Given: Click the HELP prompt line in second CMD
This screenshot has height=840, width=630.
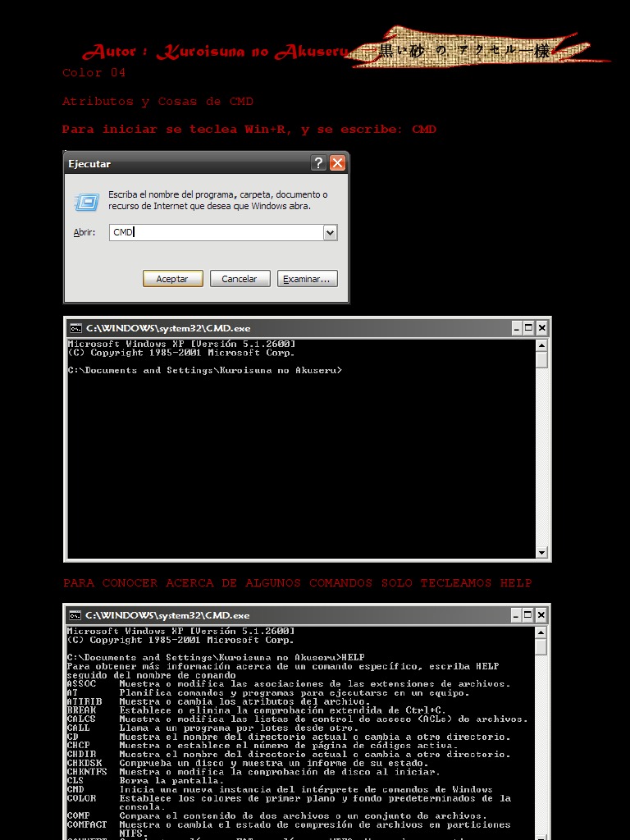Looking at the screenshot, I should (x=216, y=657).
